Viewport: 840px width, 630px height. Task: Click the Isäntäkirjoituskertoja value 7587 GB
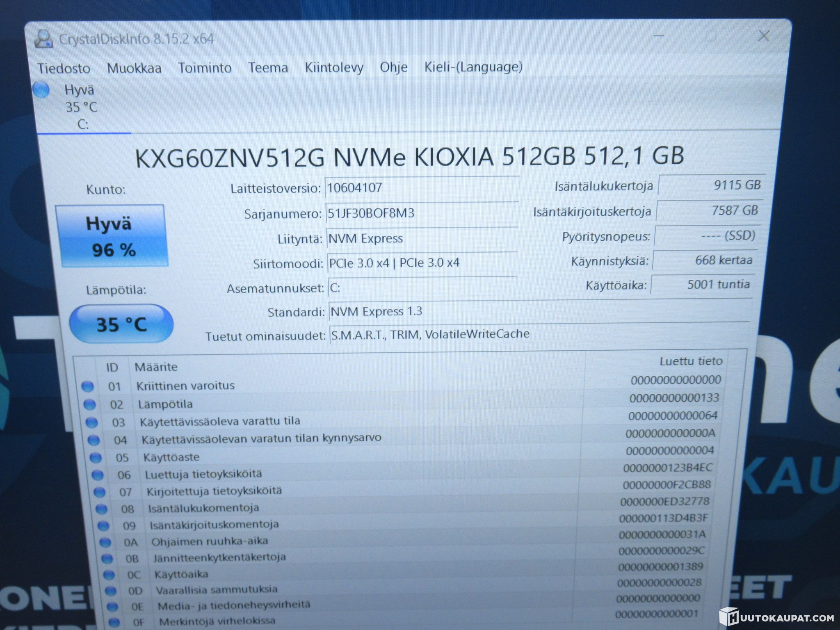[x=709, y=211]
